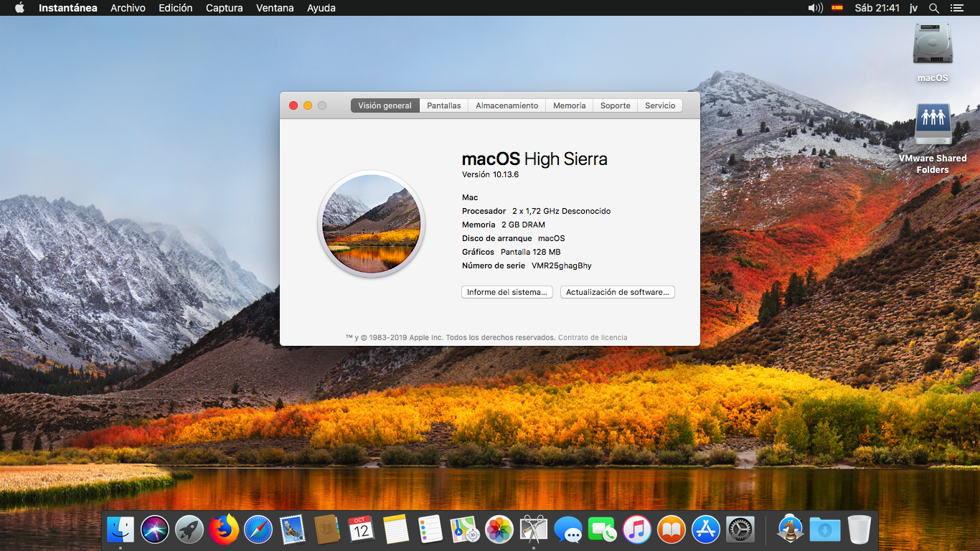This screenshot has width=980, height=551.
Task: Open Notification Center list icon
Action: pyautogui.click(x=956, y=8)
